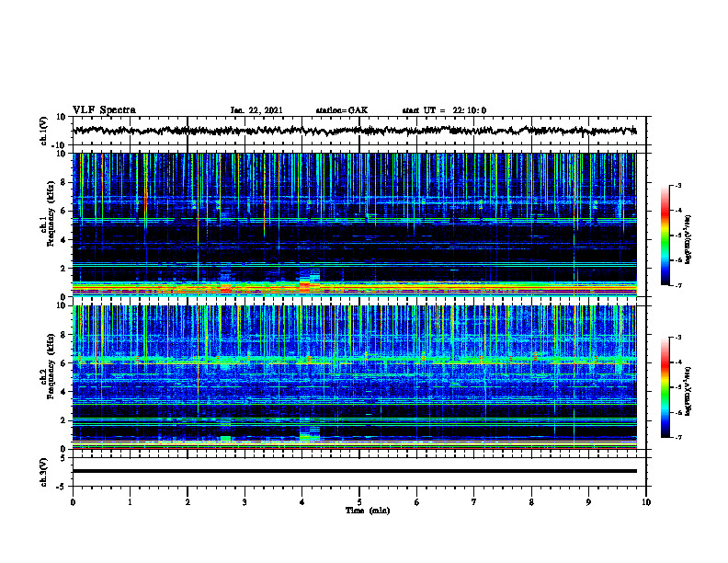The image size is (728, 563).
Task: Click the "-3" label on ch.2 colorbar
Action: coord(677,338)
